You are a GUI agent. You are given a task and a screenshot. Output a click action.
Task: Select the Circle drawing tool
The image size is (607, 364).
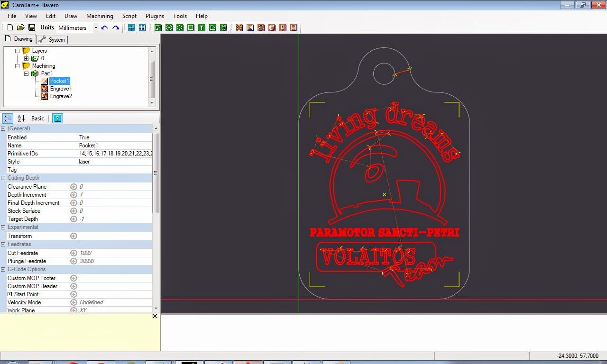pos(169,27)
